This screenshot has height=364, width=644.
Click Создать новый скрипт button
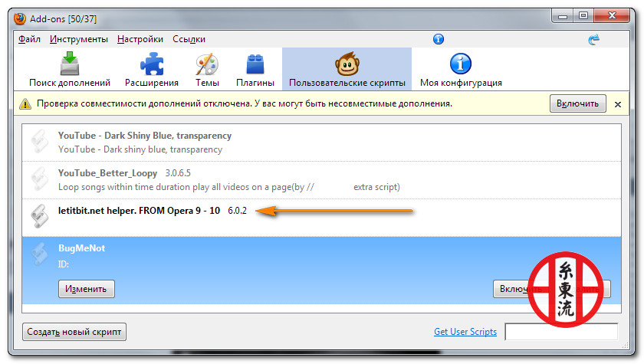[74, 332]
